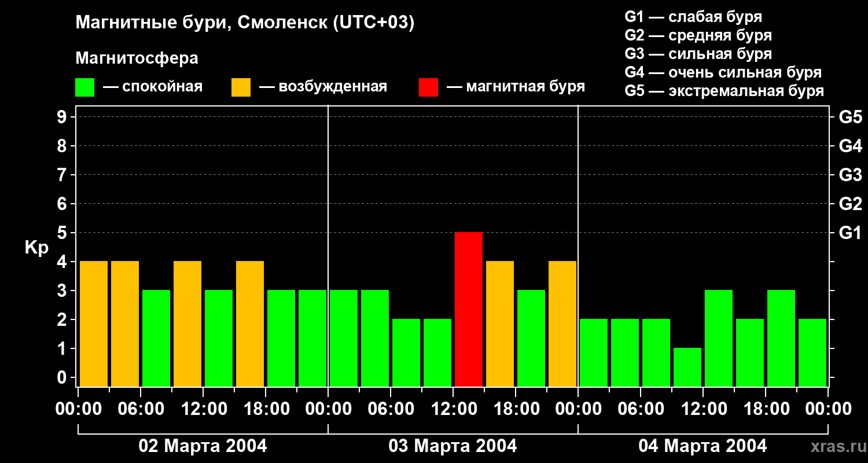
Task: Click the '02 Марта 2004' date label
Action: click(x=203, y=446)
